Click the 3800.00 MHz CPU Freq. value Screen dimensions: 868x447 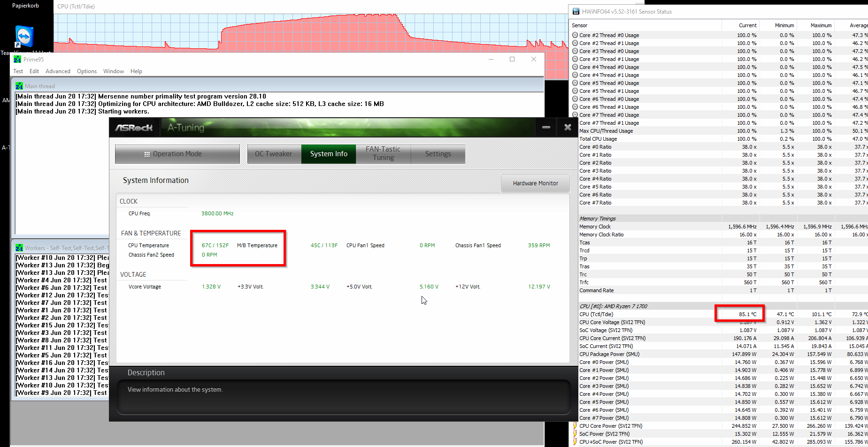pos(217,213)
